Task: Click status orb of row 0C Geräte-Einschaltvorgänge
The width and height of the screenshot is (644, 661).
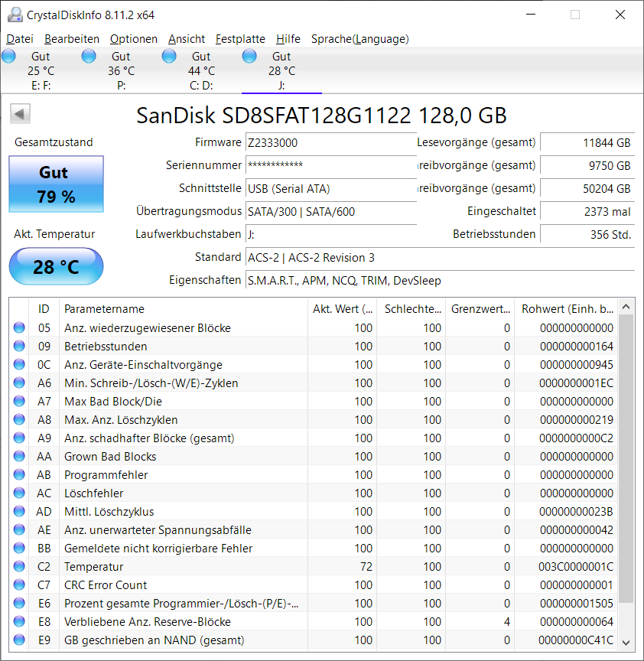Action: tap(19, 364)
